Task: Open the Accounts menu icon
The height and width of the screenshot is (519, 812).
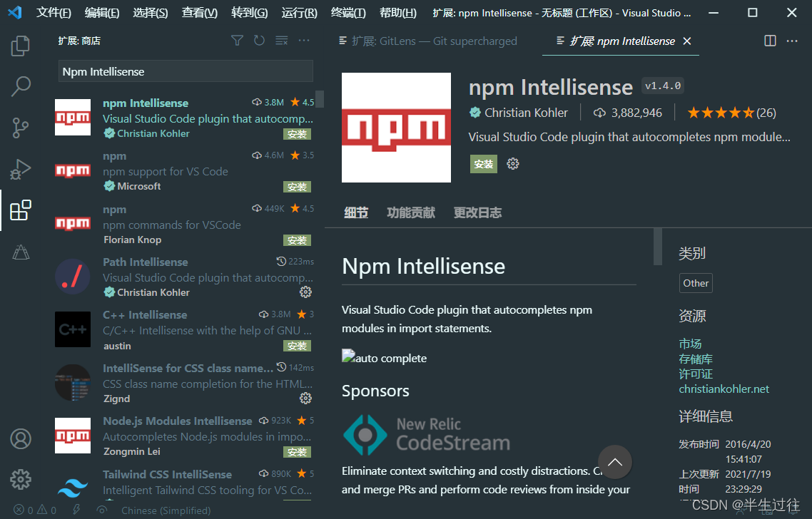Action: pyautogui.click(x=20, y=438)
